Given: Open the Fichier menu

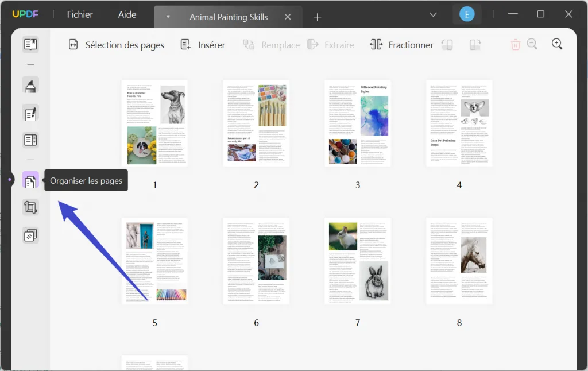Looking at the screenshot, I should tap(79, 14).
